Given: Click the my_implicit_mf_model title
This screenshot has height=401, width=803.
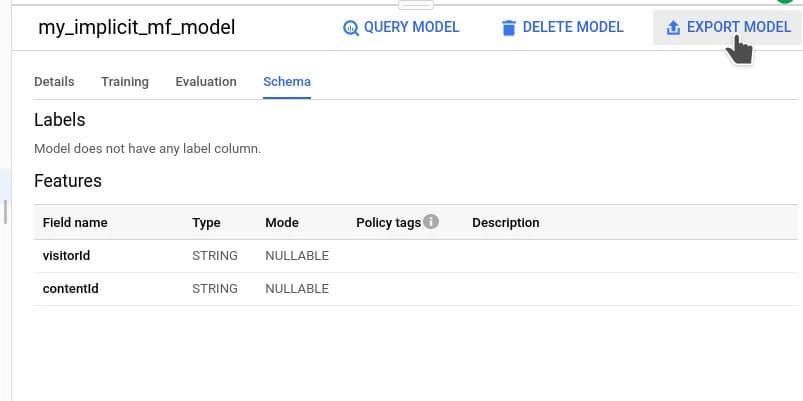Looking at the screenshot, I should point(136,28).
